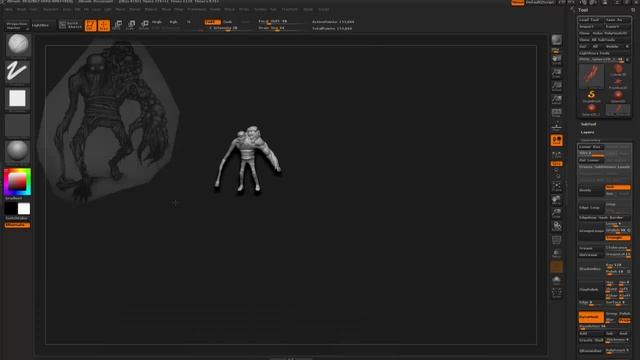
Task: Open the Document menu
Action: point(51,9)
